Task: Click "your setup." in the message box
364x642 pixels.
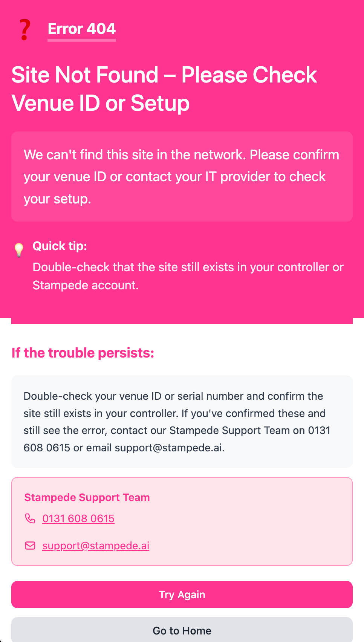Action: [57, 199]
